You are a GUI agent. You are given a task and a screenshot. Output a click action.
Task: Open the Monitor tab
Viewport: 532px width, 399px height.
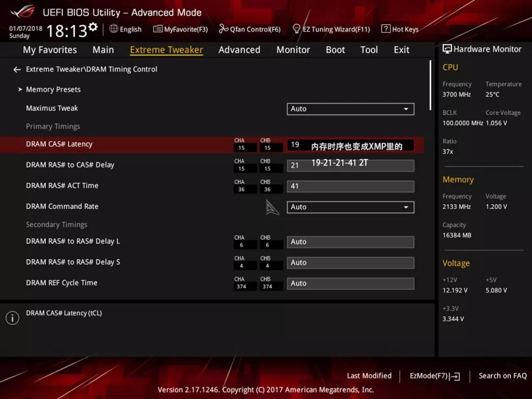293,50
